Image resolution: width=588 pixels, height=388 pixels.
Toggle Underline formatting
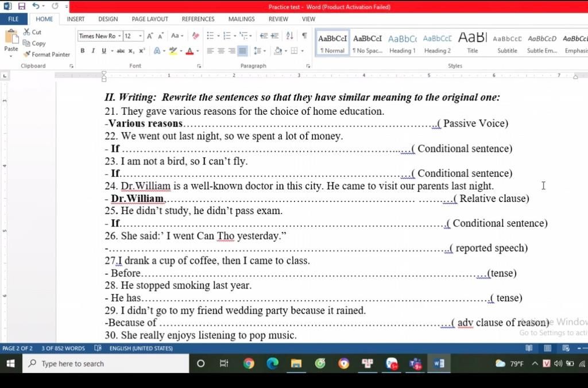pyautogui.click(x=104, y=51)
